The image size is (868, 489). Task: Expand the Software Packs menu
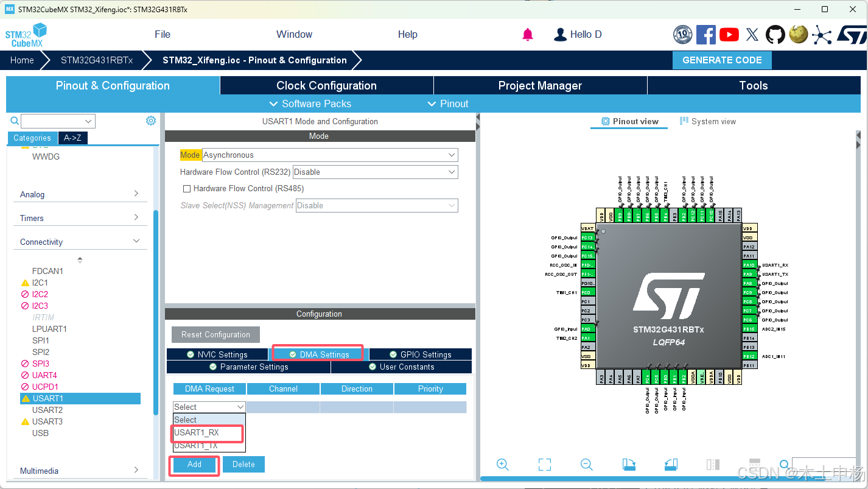click(x=310, y=104)
